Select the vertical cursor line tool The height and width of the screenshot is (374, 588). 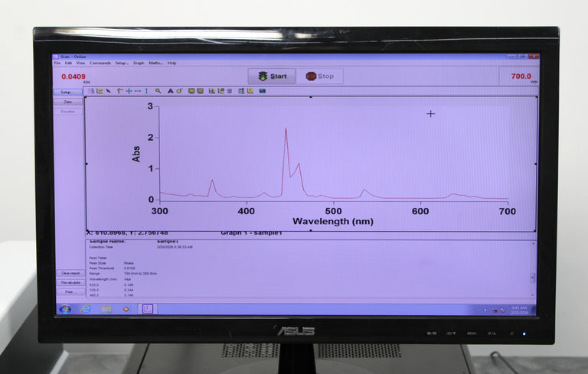click(x=147, y=91)
